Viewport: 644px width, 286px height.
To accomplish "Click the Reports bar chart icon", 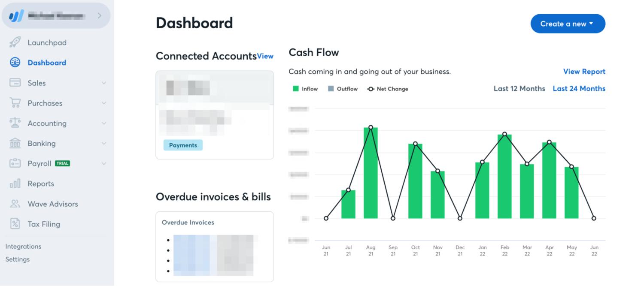I will pos(15,184).
